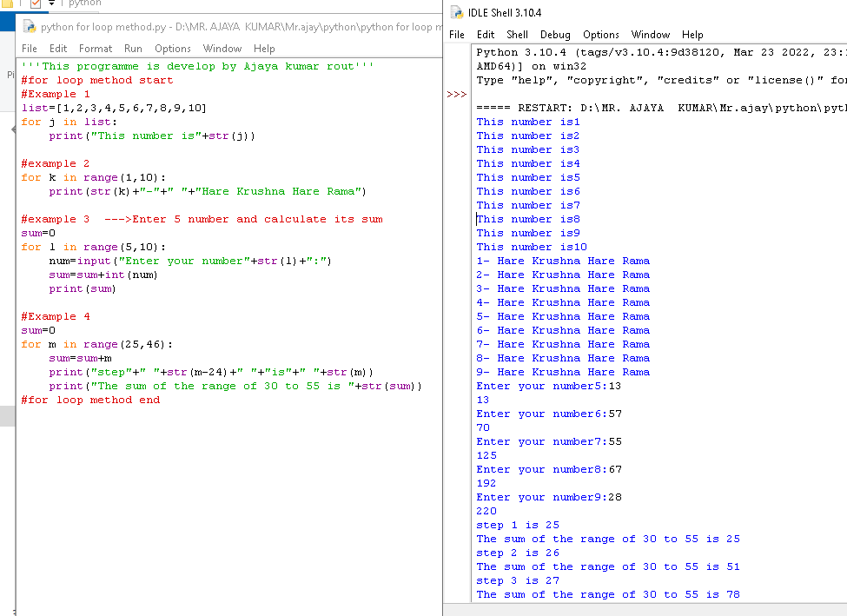Image resolution: width=847 pixels, height=616 pixels.
Task: Click the >>> prompt in the shell sidebar
Action: click(456, 94)
